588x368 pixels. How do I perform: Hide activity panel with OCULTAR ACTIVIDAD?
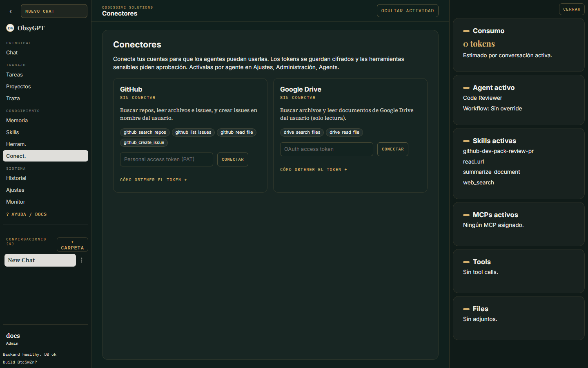[408, 11]
